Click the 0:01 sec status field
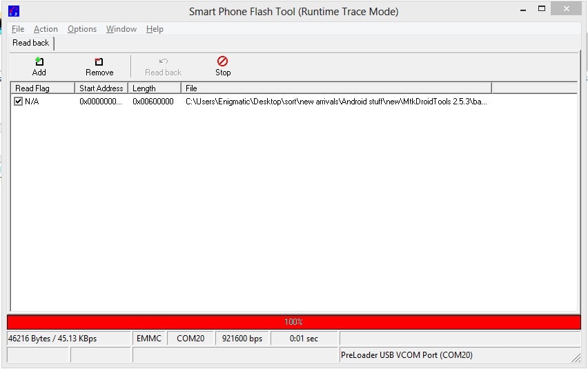588x369 pixels. click(304, 338)
